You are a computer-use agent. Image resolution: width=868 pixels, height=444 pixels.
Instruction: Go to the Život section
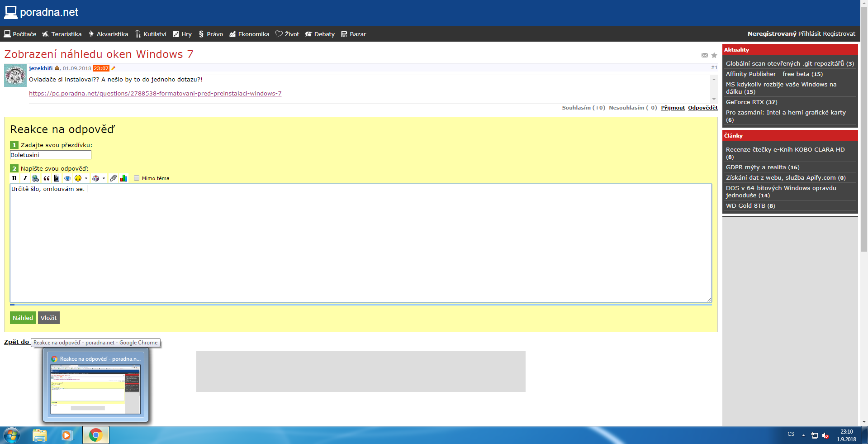click(287, 34)
